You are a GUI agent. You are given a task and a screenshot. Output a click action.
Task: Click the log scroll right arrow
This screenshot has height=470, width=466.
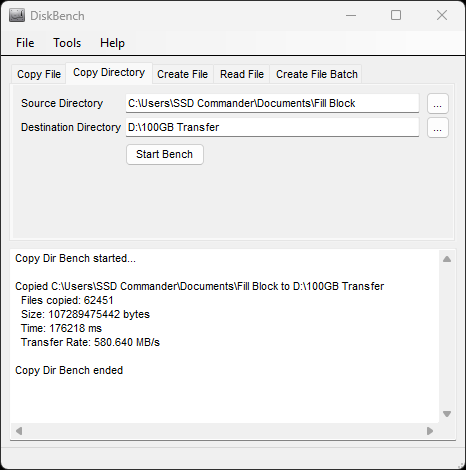[x=430, y=431]
